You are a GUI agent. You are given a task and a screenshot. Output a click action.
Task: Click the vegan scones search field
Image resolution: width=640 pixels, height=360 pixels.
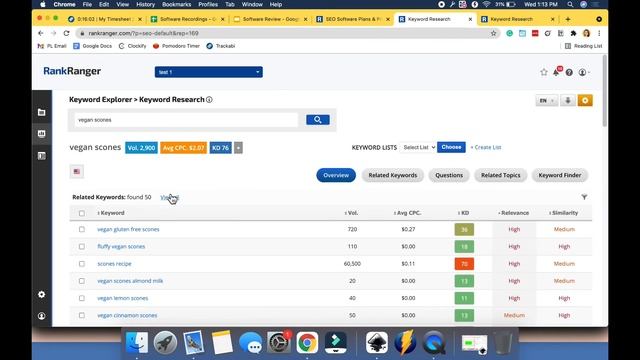pyautogui.click(x=186, y=120)
